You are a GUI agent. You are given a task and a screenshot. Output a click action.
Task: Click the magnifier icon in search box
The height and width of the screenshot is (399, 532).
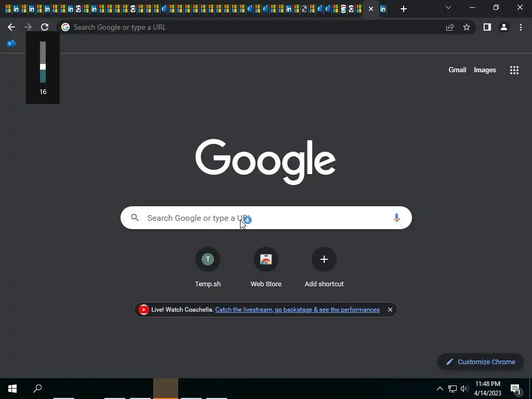[135, 218]
